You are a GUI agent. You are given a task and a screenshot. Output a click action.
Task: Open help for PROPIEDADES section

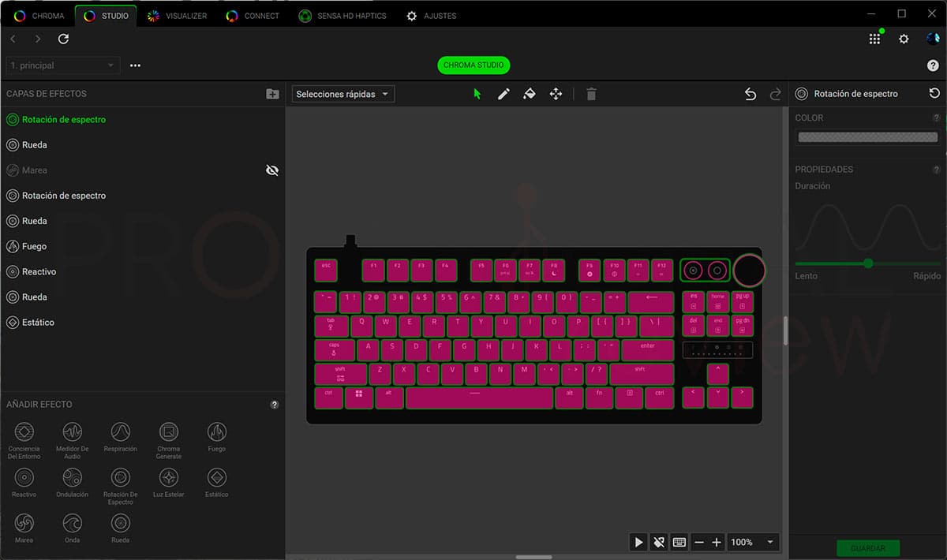point(937,170)
